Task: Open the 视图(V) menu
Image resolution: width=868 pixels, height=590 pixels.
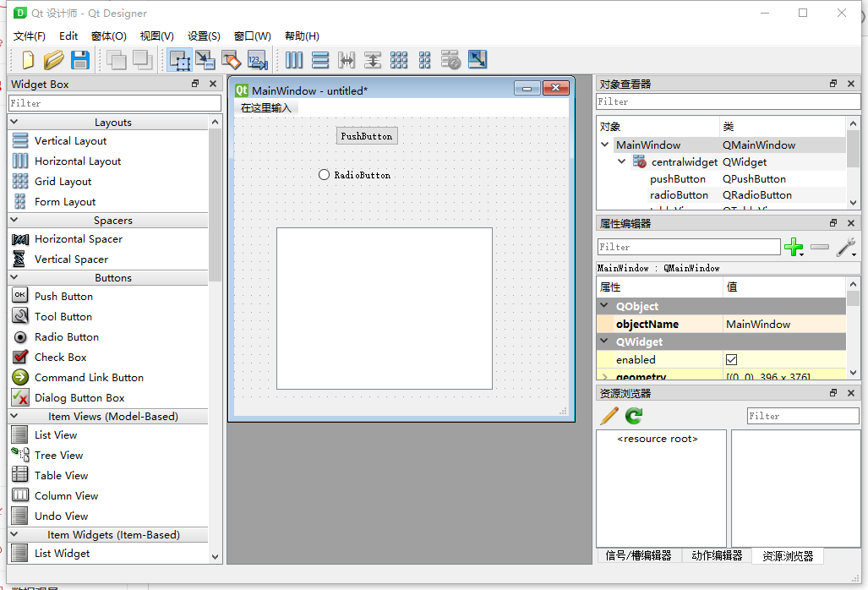Action: tap(157, 36)
